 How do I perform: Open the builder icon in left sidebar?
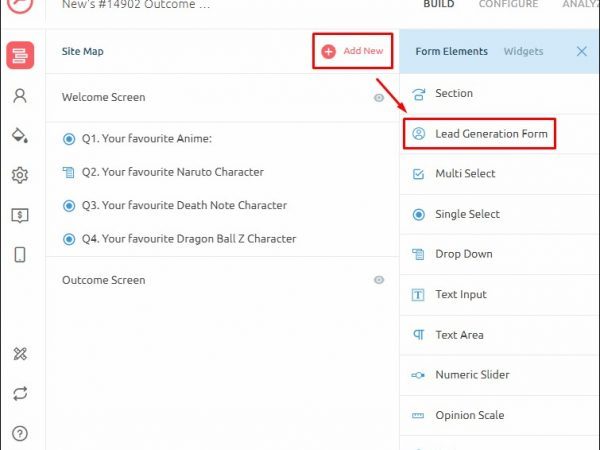click(20, 55)
